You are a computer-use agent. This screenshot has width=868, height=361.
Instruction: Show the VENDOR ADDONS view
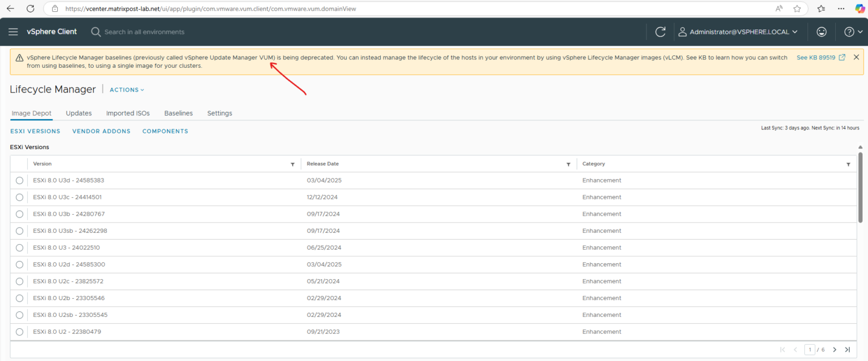click(x=101, y=131)
